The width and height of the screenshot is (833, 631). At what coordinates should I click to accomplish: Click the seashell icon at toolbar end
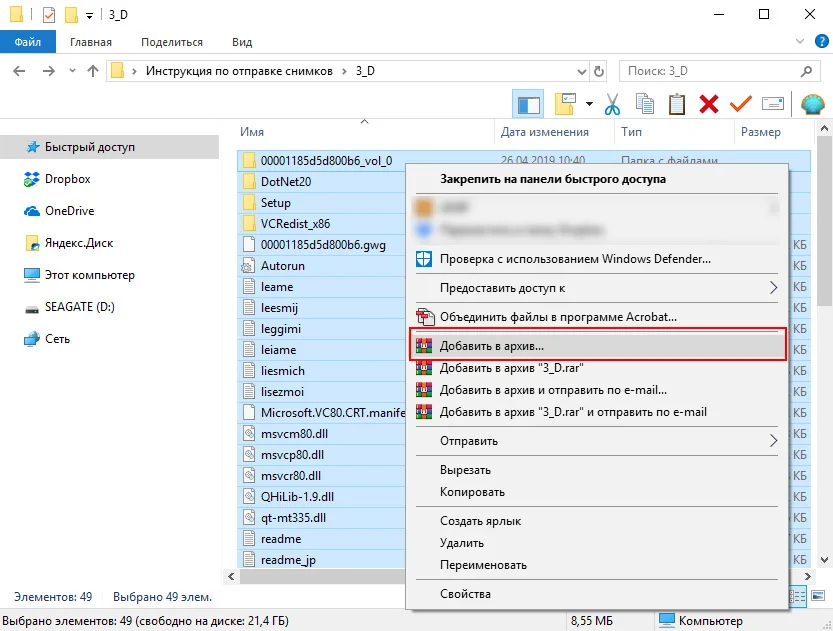coord(812,104)
